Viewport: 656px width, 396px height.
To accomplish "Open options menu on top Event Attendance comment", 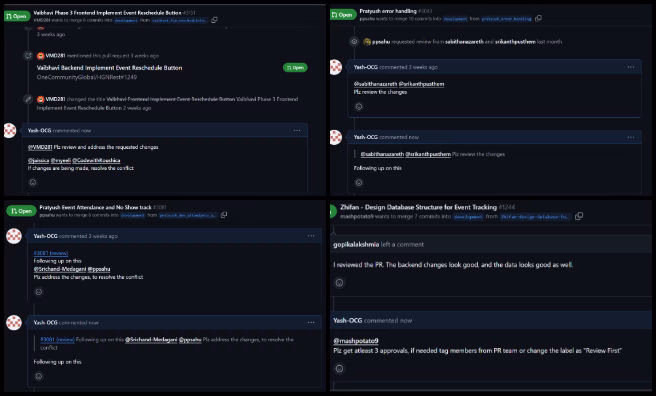I will 311,236.
